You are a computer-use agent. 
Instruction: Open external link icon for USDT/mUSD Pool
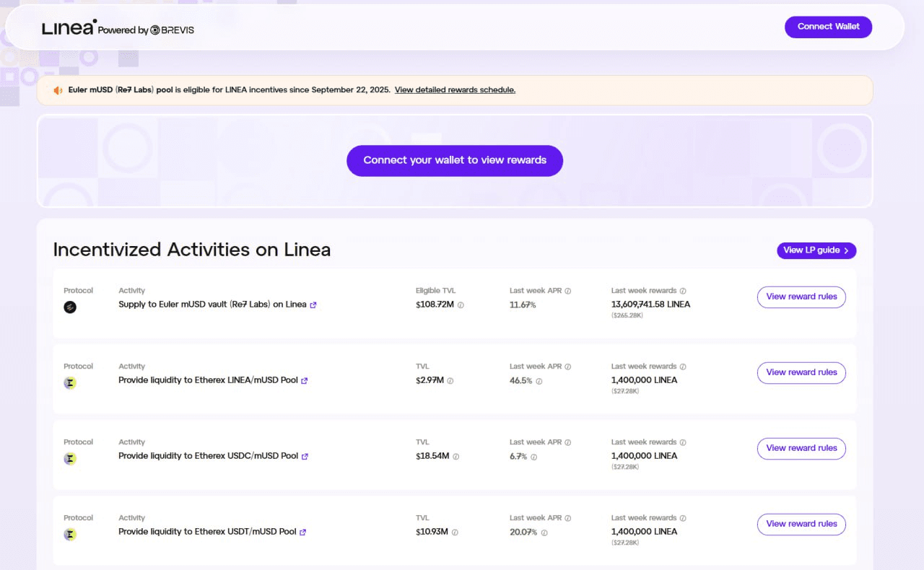click(x=303, y=532)
